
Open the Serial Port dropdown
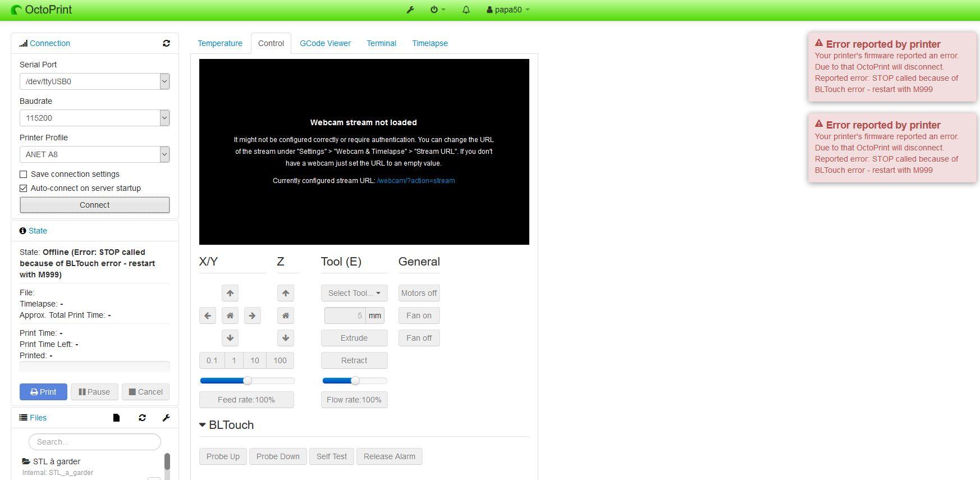tap(94, 81)
